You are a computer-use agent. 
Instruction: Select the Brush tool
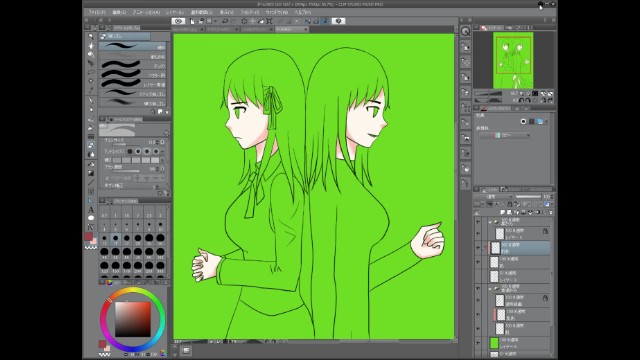pos(91,118)
